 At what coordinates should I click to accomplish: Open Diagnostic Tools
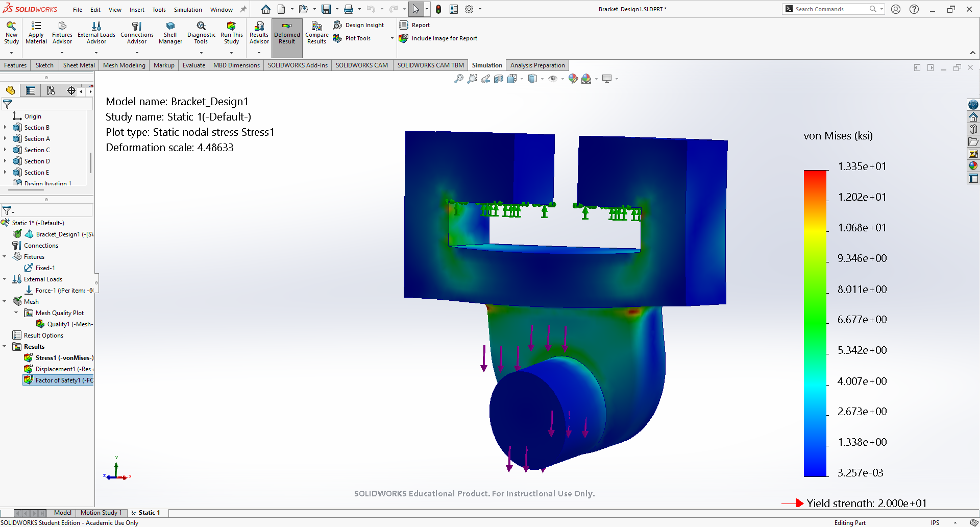pos(201,33)
